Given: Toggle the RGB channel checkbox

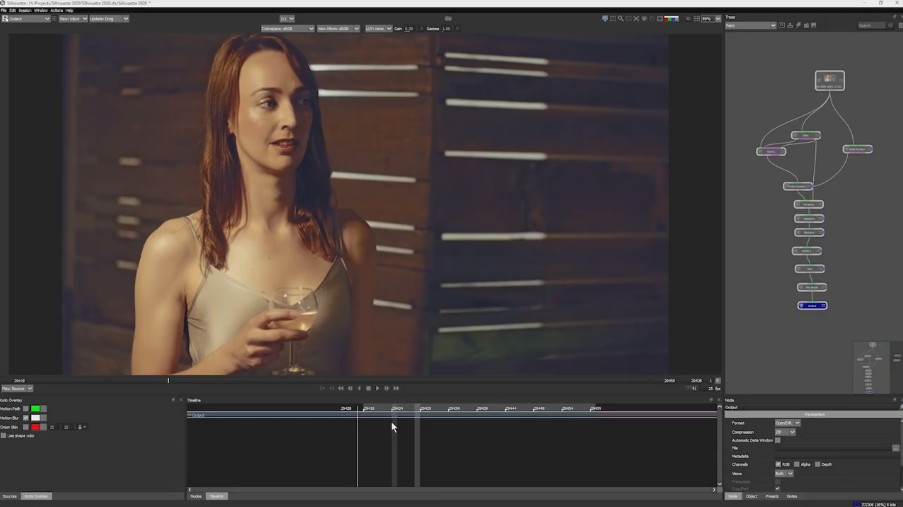Looking at the screenshot, I should tap(778, 464).
